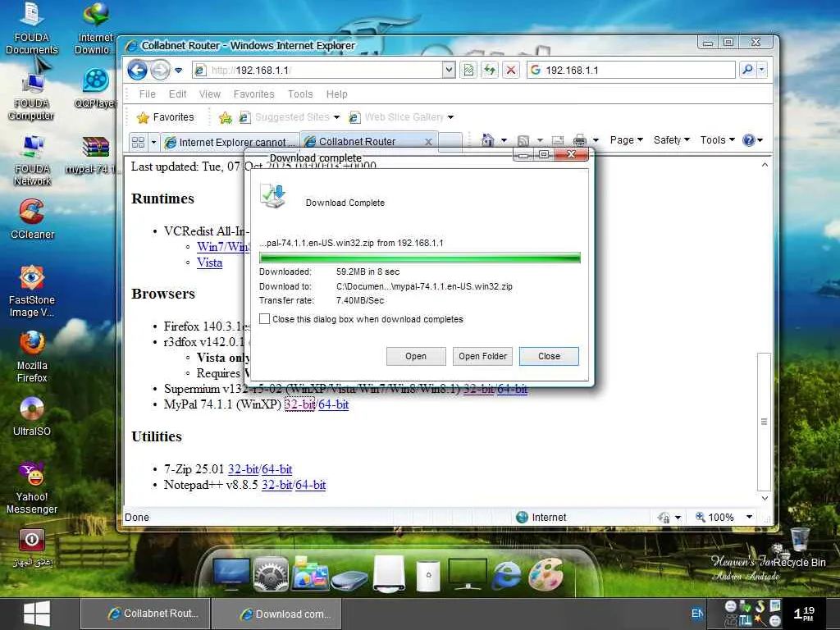Viewport: 840px width, 630px height.
Task: Click the Home icon in command bar
Action: [487, 140]
